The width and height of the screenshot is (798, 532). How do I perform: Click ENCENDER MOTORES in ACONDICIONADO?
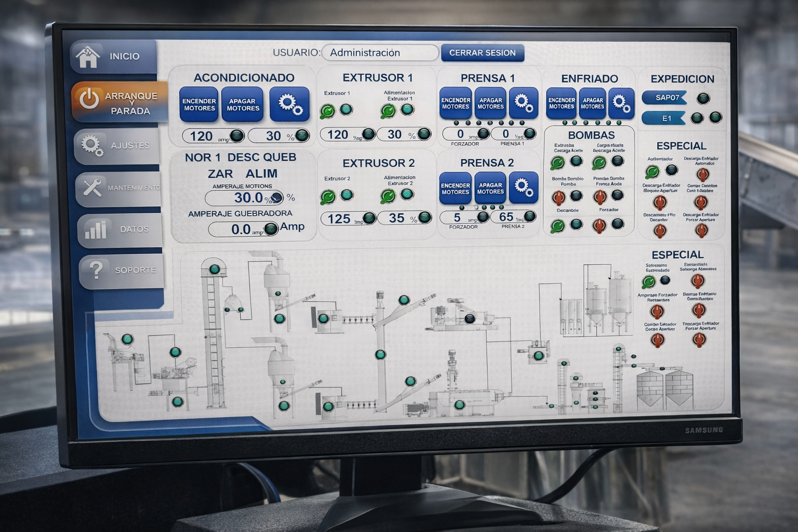point(199,104)
